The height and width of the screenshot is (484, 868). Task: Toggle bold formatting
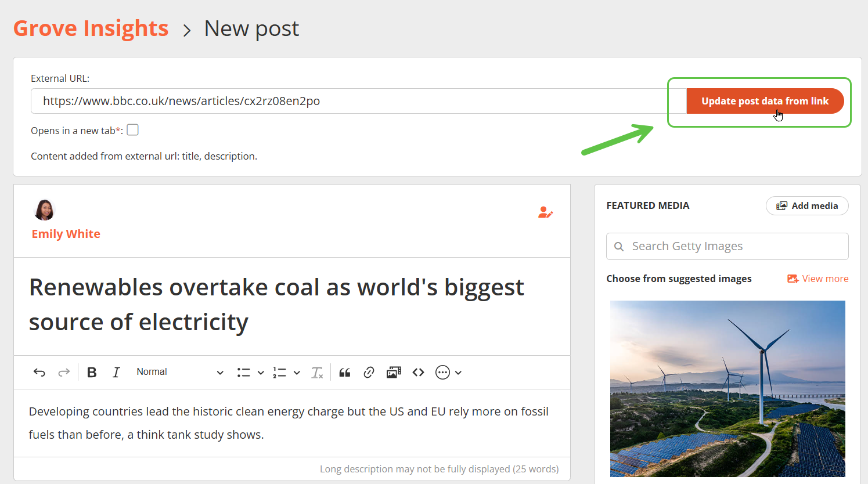click(x=92, y=373)
